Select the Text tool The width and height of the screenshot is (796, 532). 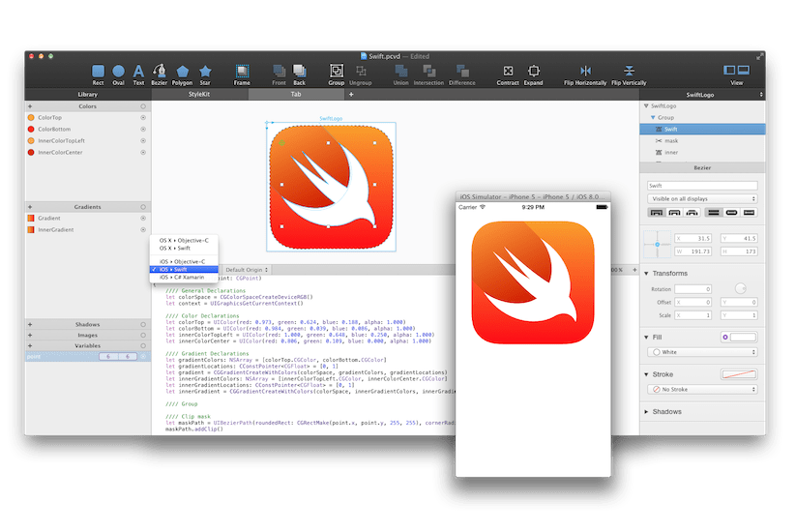click(138, 74)
